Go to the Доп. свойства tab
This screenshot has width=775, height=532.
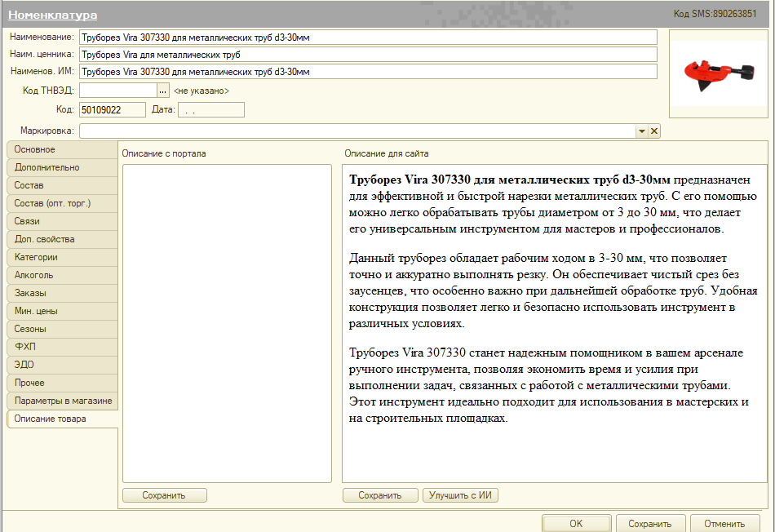pyautogui.click(x=62, y=239)
